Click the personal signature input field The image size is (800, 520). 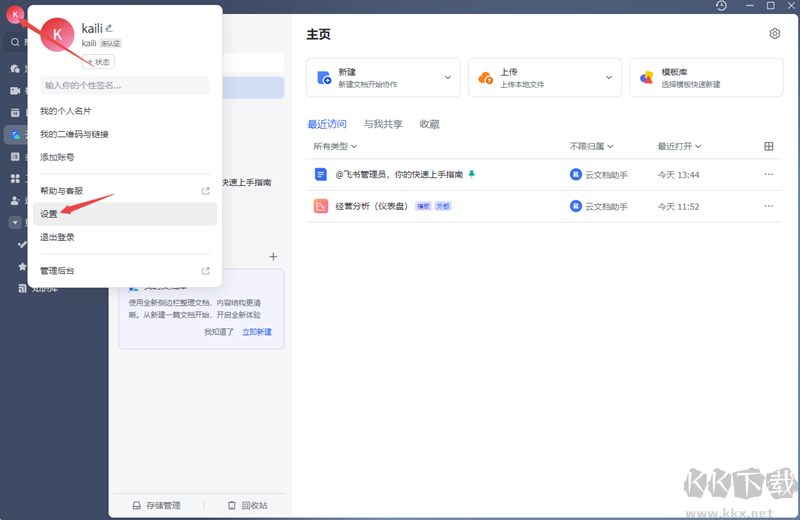click(x=125, y=85)
